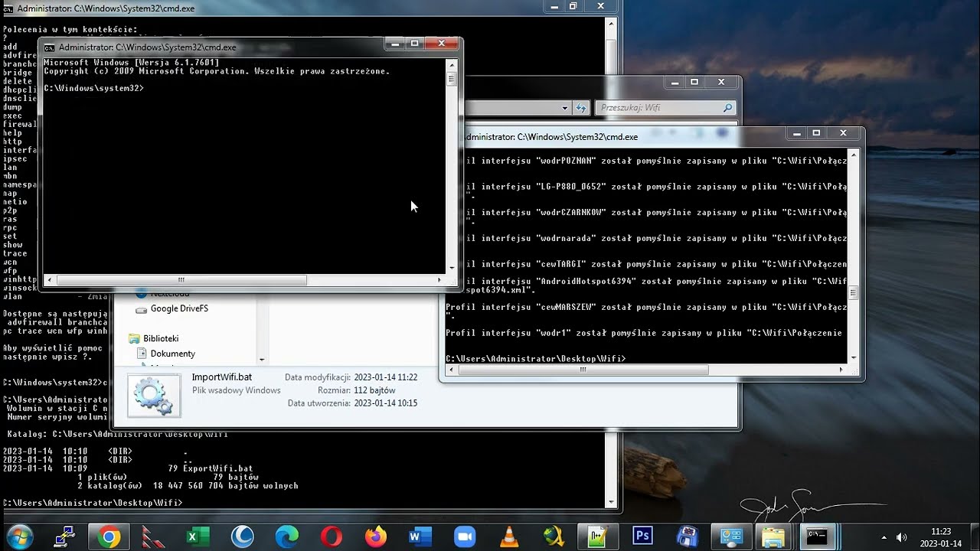The height and width of the screenshot is (551, 980).
Task: Switch to Windows Explorer on the taskbar
Action: point(774,537)
